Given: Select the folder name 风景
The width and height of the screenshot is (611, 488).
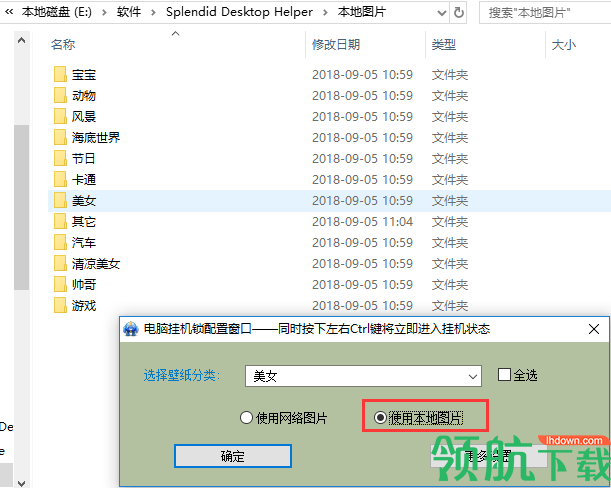Looking at the screenshot, I should click(x=84, y=117).
